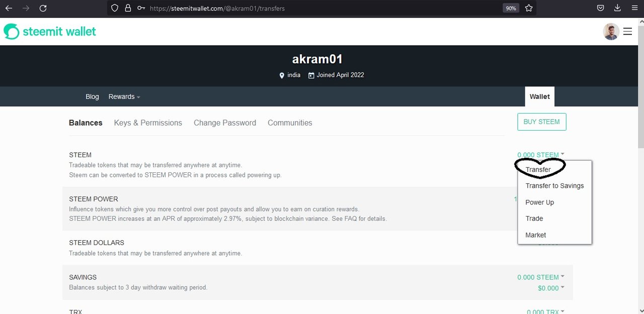Select Trade from the dropdown
The height and width of the screenshot is (314, 644).
534,219
